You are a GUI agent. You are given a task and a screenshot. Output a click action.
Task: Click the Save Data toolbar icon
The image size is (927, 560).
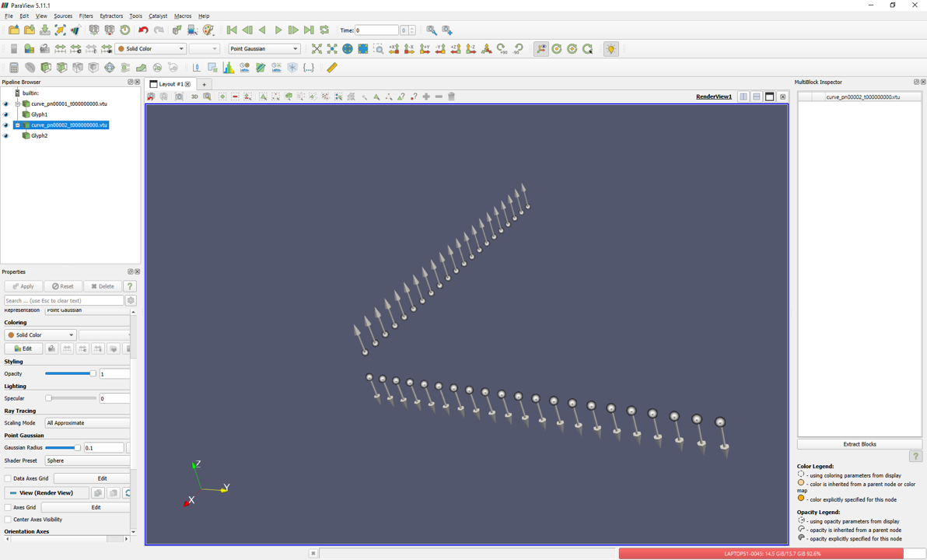[x=44, y=30]
